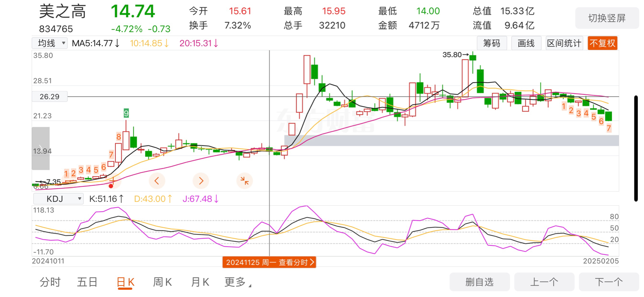This screenshot has height=297, width=644.
Task: Select the 日K tab
Action: pyautogui.click(x=125, y=282)
